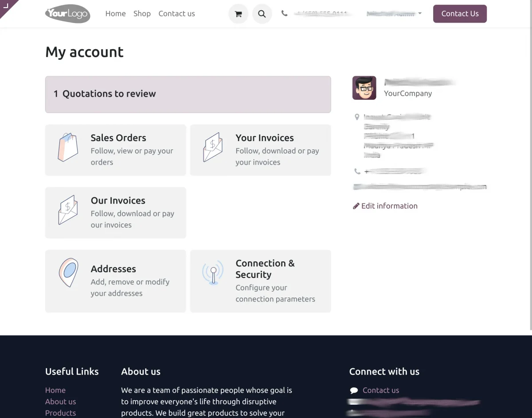Go to the Home menu item

115,14
